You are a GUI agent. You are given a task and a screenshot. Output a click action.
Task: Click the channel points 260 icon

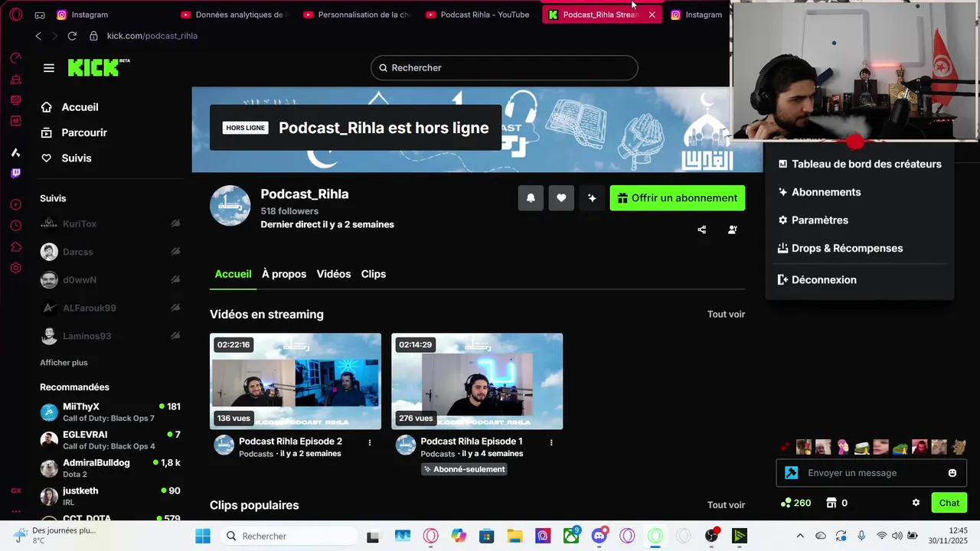click(x=786, y=503)
